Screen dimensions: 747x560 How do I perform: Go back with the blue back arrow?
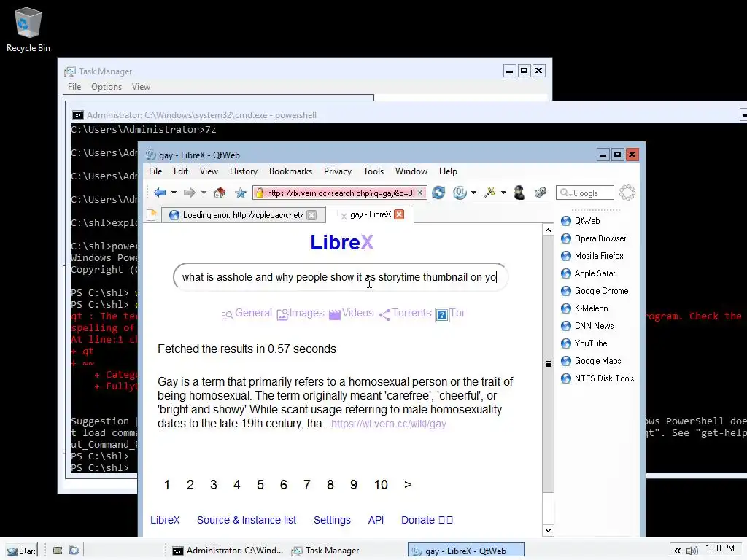(160, 192)
